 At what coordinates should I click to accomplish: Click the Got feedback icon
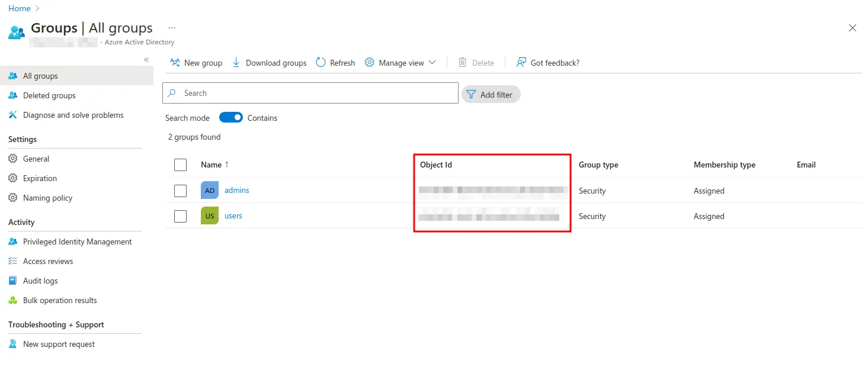coord(521,63)
